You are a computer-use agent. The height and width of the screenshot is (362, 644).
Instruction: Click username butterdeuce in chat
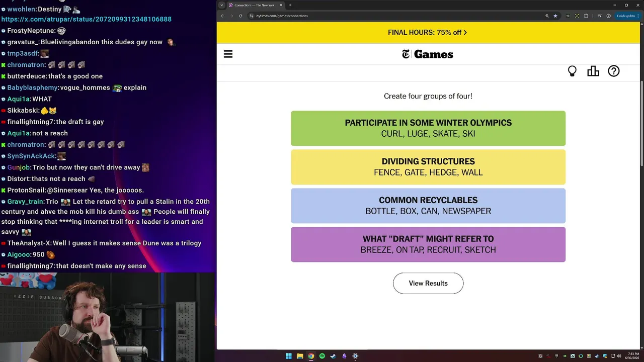[x=27, y=76]
